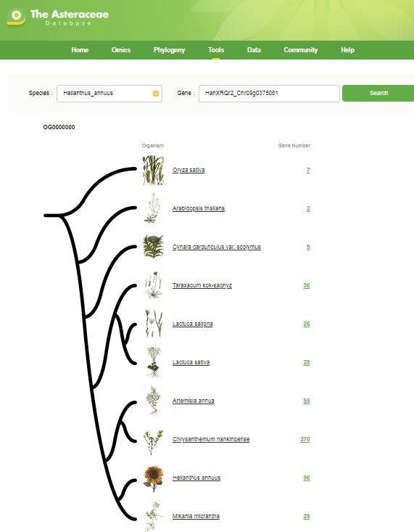The height and width of the screenshot is (532, 414).
Task: Click the Taraxacum kok-saghyz plant illustration
Action: click(153, 285)
